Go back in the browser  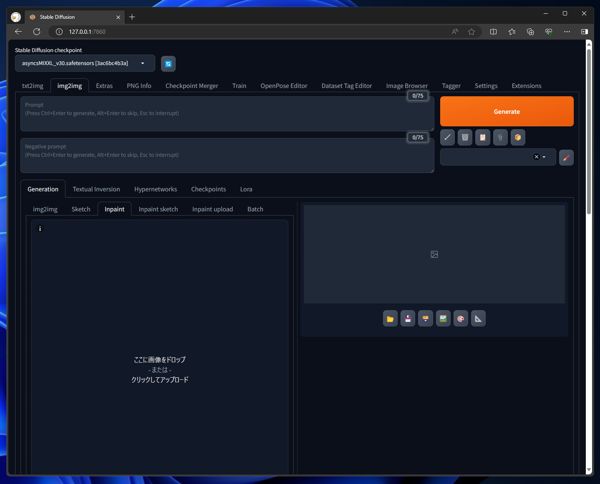18,32
